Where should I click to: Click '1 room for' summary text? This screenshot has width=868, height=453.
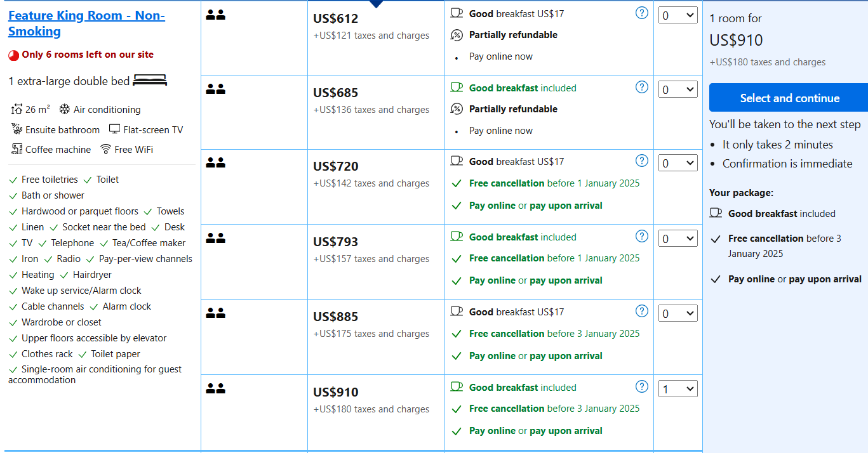pyautogui.click(x=735, y=18)
